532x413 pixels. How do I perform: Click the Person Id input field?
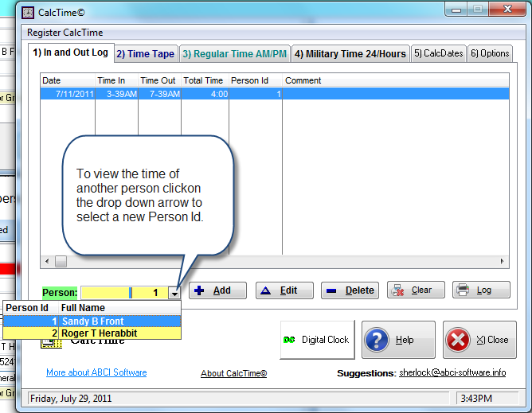[124, 293]
